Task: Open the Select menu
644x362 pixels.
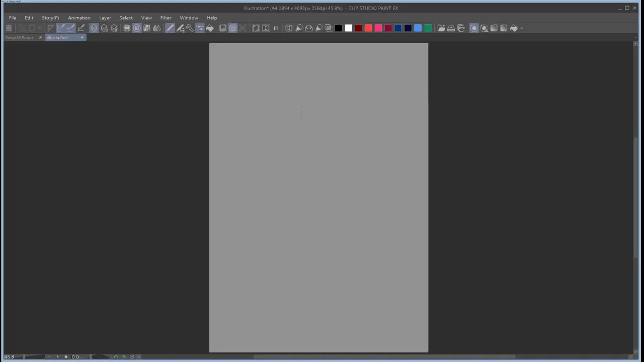Action: 126,18
